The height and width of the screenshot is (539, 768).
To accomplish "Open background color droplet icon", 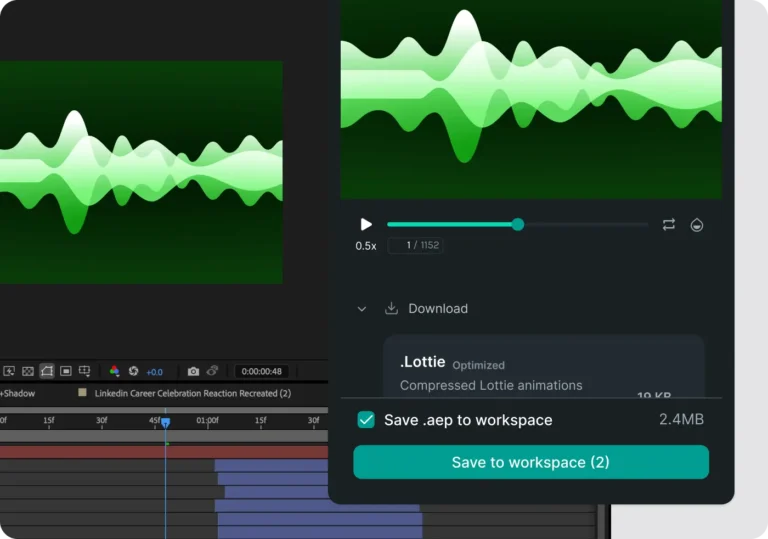I will pyautogui.click(x=696, y=224).
